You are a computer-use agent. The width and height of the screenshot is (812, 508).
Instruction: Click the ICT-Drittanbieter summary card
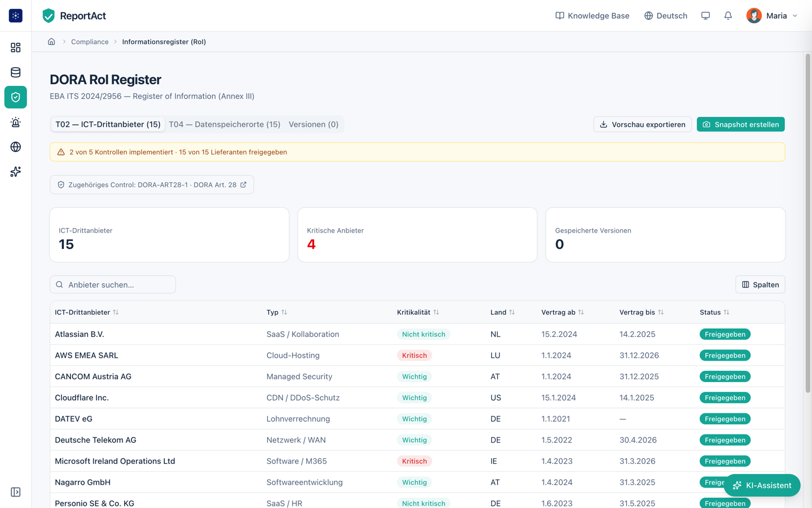click(169, 235)
